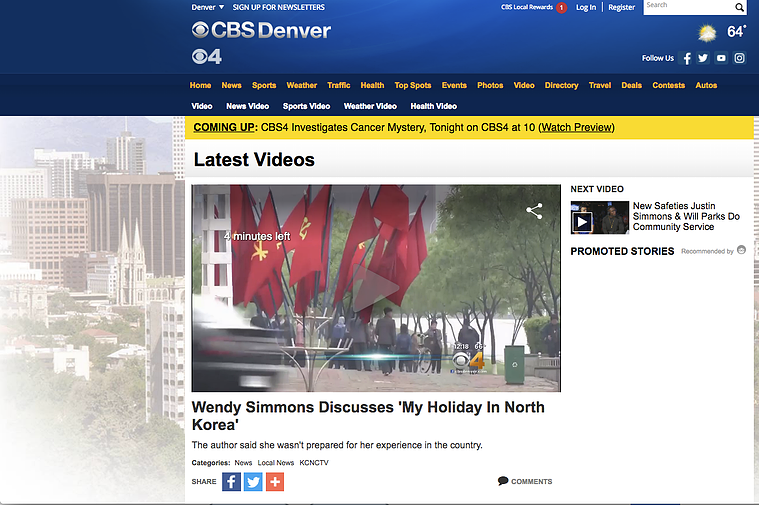Viewport: 759px width, 505px height.
Task: Open the Weather menu item
Action: click(302, 85)
